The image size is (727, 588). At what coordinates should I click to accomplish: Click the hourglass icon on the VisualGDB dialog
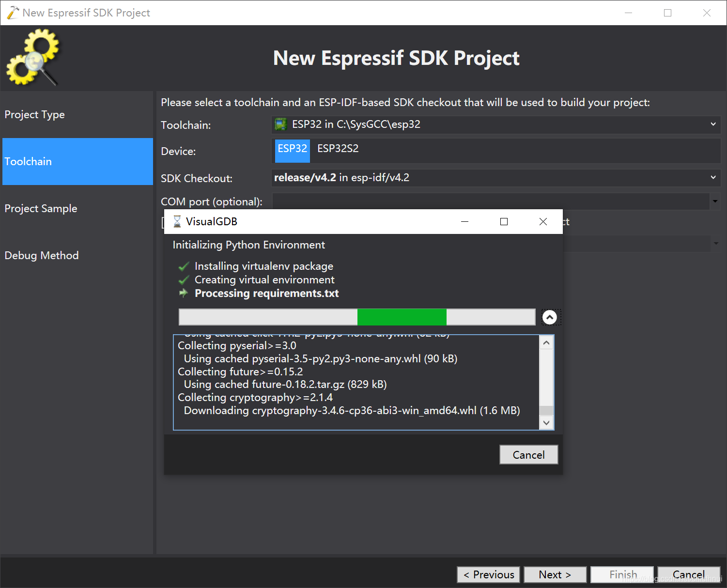176,221
